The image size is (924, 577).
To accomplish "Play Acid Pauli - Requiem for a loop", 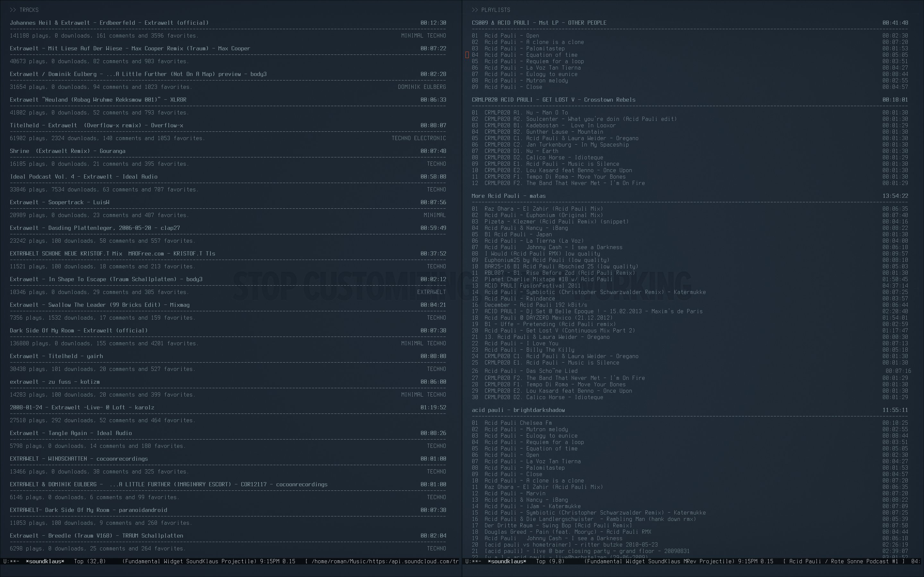I will coord(534,62).
